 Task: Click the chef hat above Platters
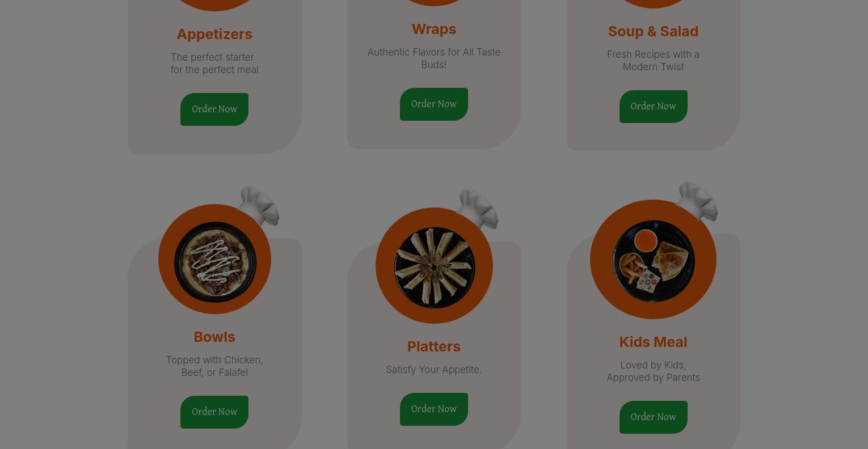(x=478, y=209)
